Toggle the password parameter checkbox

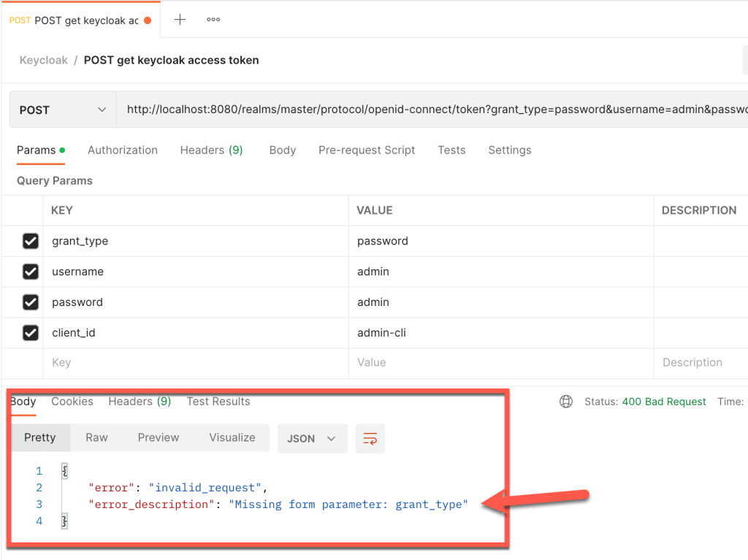coord(30,302)
